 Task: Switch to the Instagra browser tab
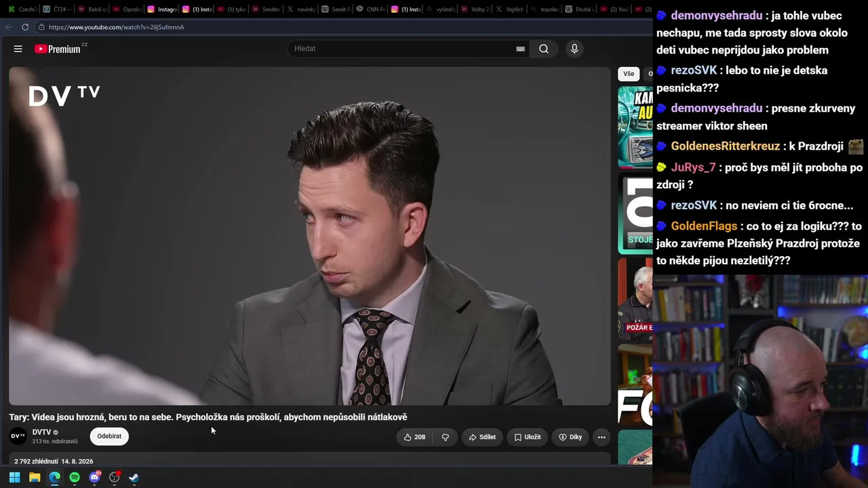(x=163, y=9)
